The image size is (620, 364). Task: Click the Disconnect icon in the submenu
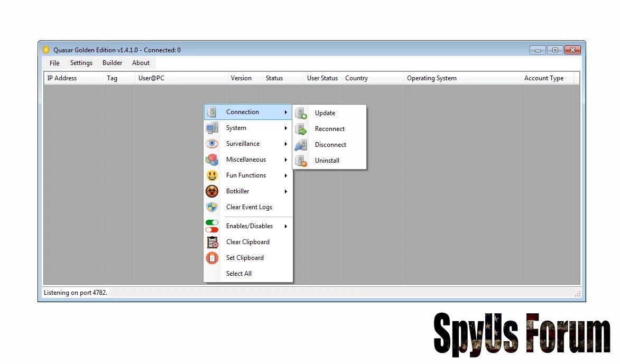pyautogui.click(x=301, y=145)
